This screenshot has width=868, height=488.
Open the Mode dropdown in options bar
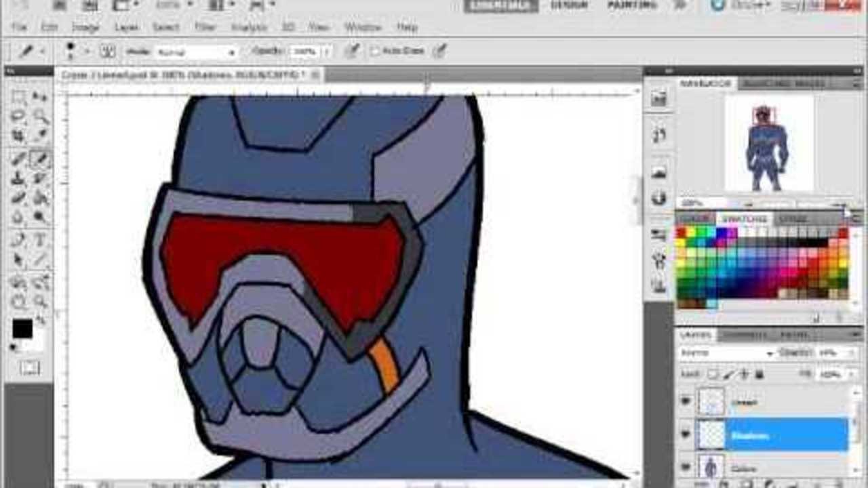[x=197, y=52]
